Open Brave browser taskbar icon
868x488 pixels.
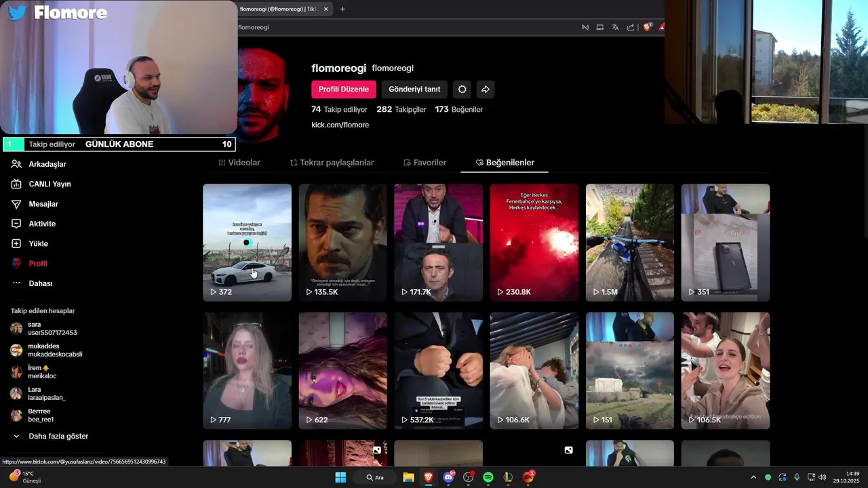click(429, 477)
